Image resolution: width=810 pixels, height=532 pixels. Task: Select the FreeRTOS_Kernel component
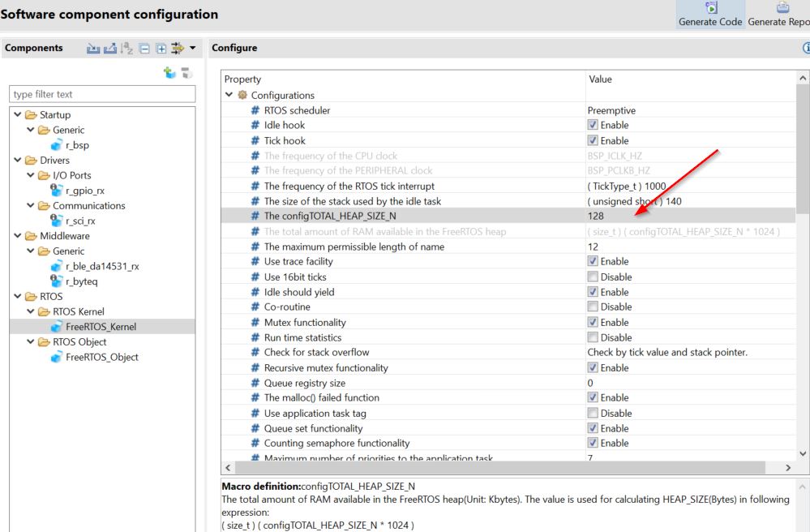coord(101,327)
